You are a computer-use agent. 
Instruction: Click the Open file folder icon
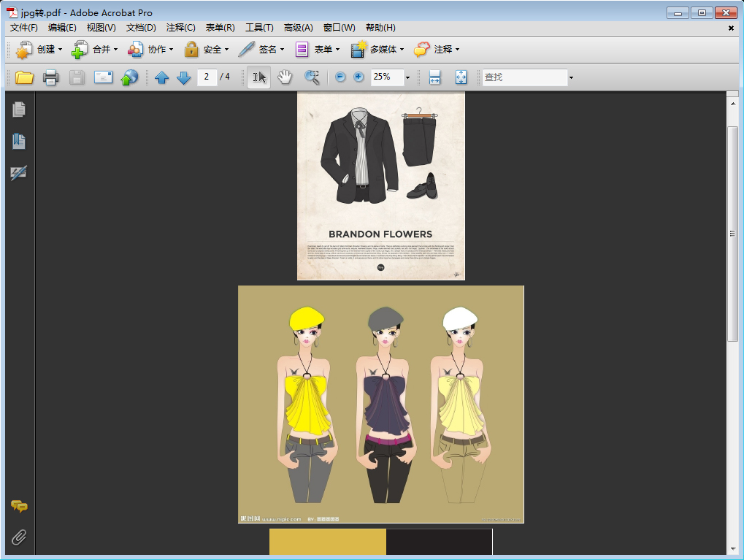coord(24,77)
